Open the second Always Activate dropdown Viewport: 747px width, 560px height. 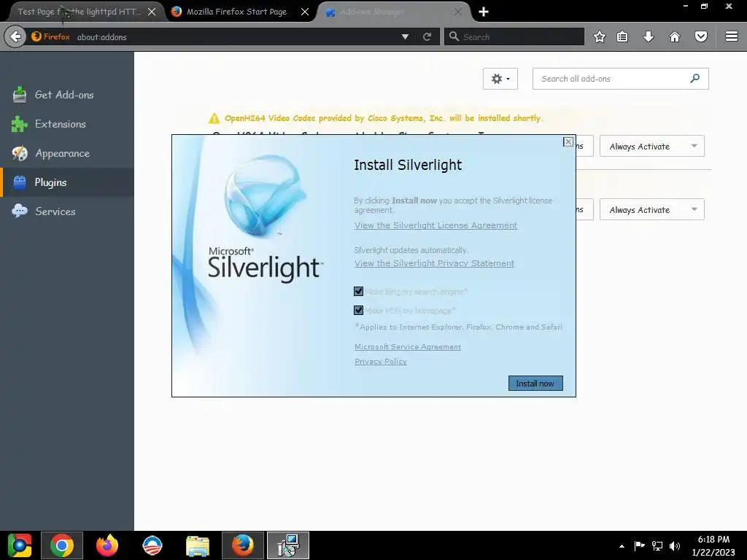tap(651, 209)
